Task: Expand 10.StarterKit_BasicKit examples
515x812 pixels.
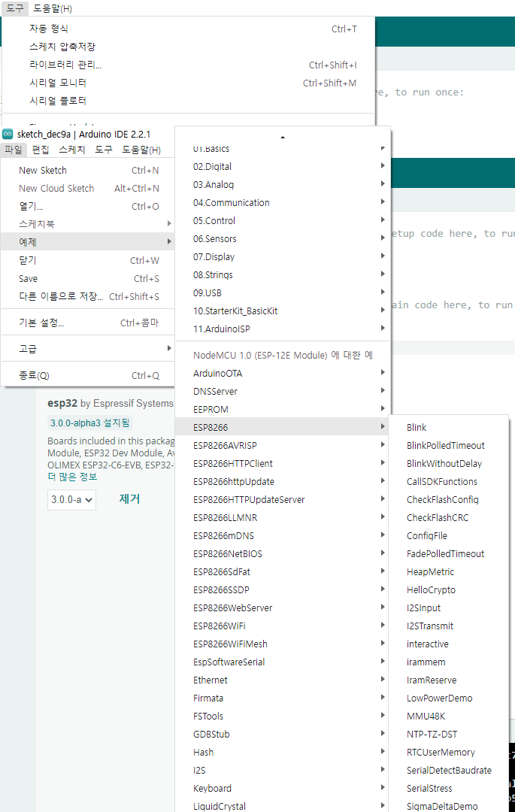Action: [x=283, y=311]
